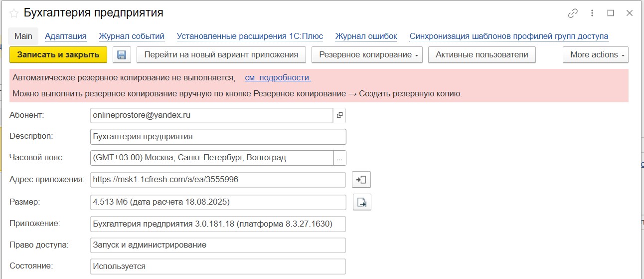
Task: Open Установленные расширения 1С:Плюс tab
Action: [x=250, y=36]
